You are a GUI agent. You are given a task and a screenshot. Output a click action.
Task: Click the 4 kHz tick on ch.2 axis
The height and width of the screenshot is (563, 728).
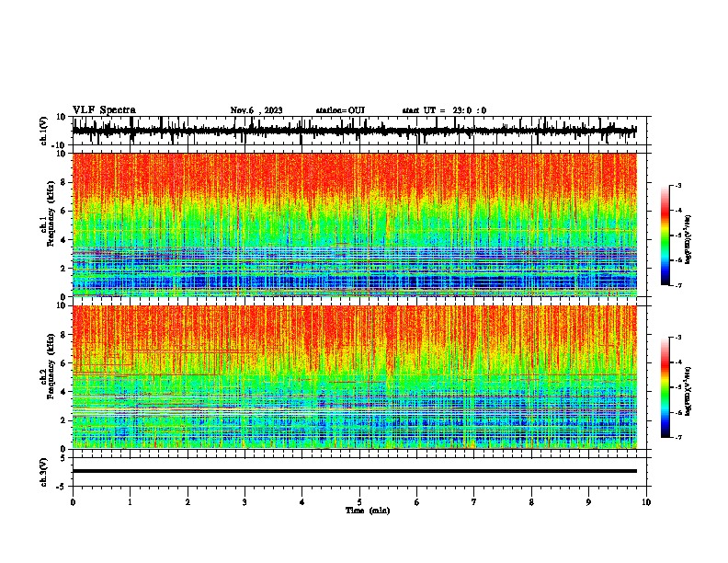(x=63, y=392)
